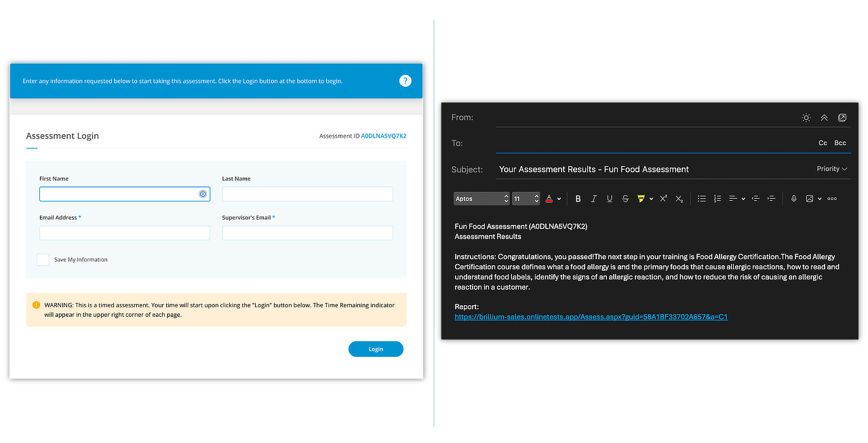The width and height of the screenshot is (868, 443).
Task: Focus the Email Address field
Action: (125, 233)
